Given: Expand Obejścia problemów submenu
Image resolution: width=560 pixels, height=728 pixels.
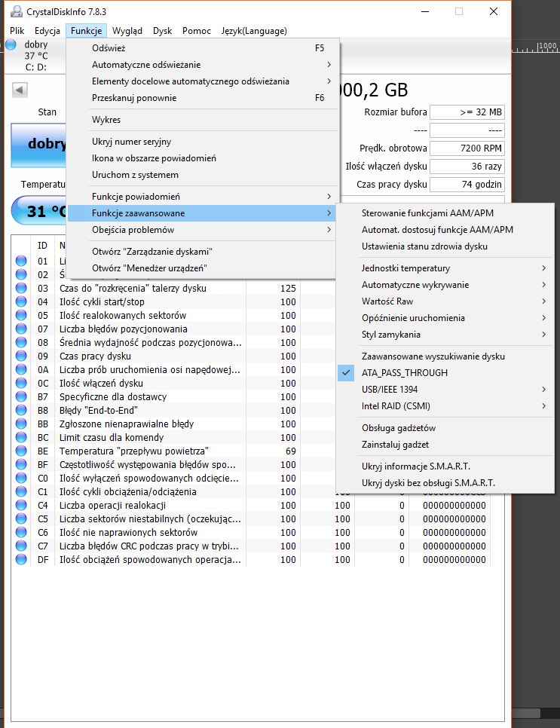Looking at the screenshot, I should pyautogui.click(x=201, y=230).
